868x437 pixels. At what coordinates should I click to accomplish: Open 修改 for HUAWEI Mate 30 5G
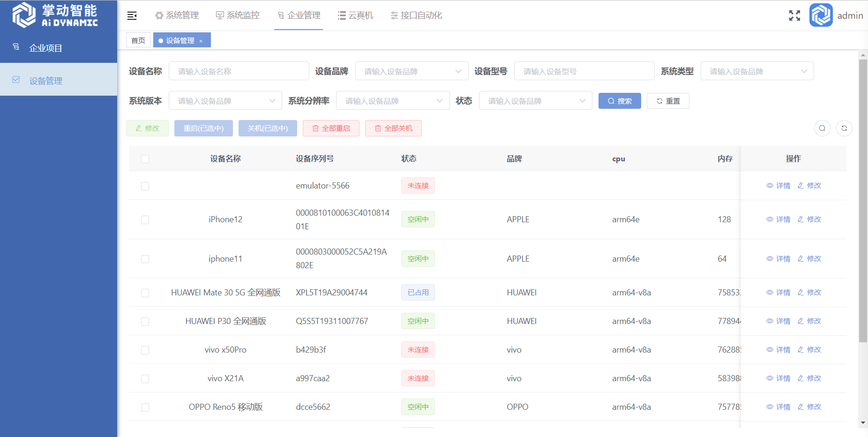click(x=809, y=293)
